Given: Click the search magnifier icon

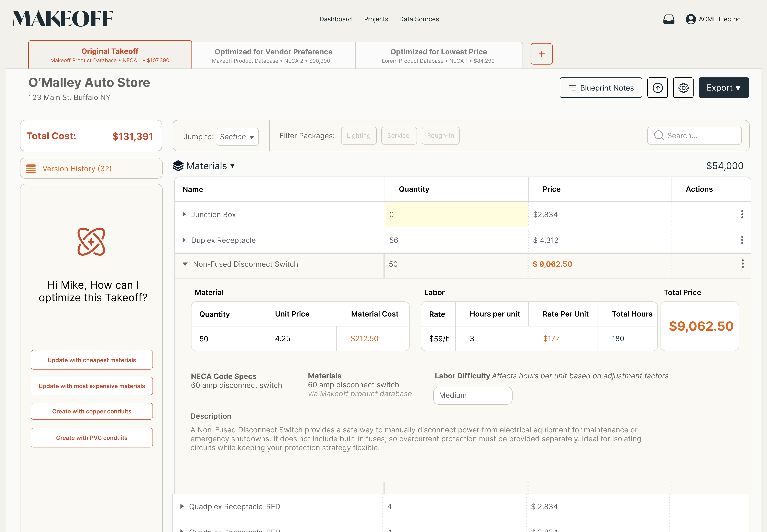Looking at the screenshot, I should pos(659,135).
